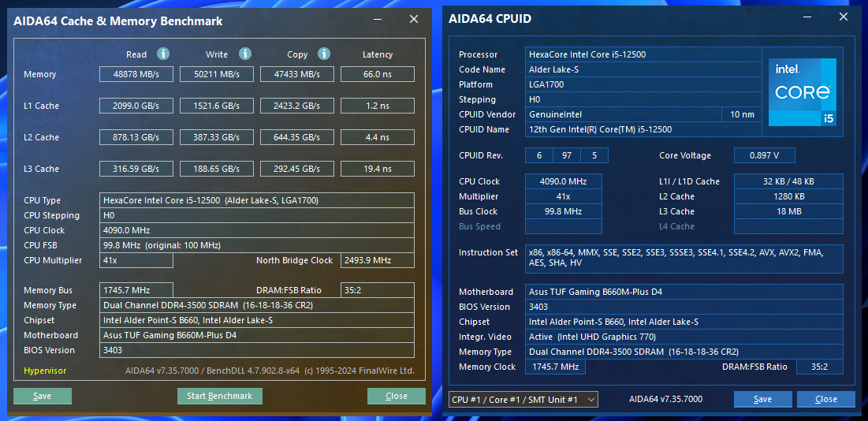Click the Instruction Set field
868x421 pixels.
pos(684,259)
